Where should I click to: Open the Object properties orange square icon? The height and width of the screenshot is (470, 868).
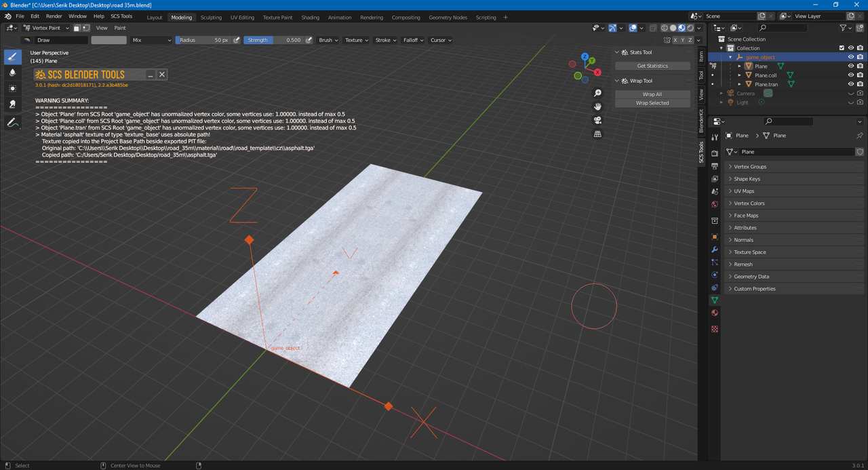point(715,237)
